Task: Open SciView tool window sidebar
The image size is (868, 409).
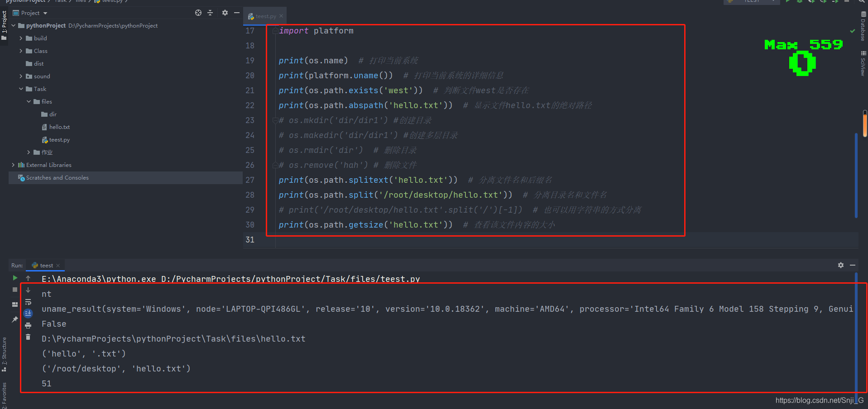Action: coord(863,63)
